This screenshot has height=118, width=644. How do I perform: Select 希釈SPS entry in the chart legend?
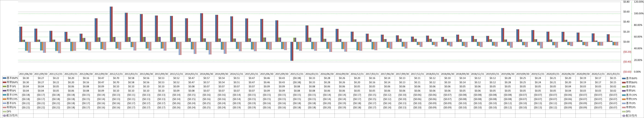[x=629, y=91]
